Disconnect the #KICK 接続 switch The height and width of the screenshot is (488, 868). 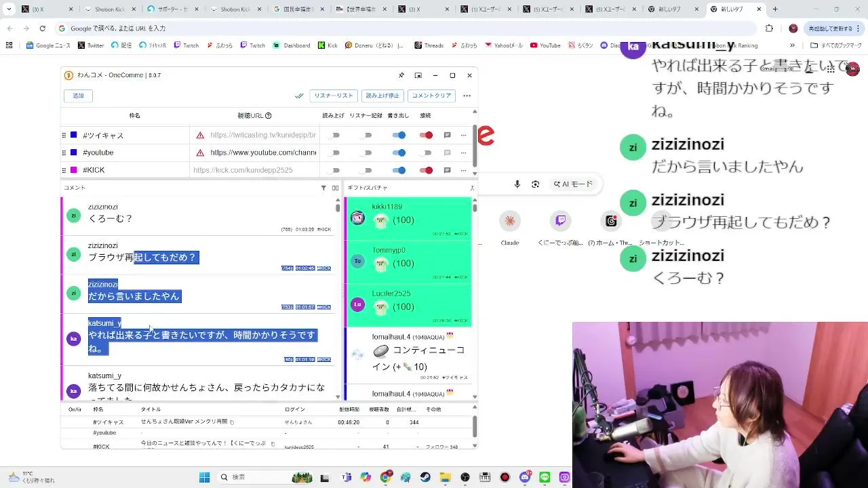tap(426, 170)
